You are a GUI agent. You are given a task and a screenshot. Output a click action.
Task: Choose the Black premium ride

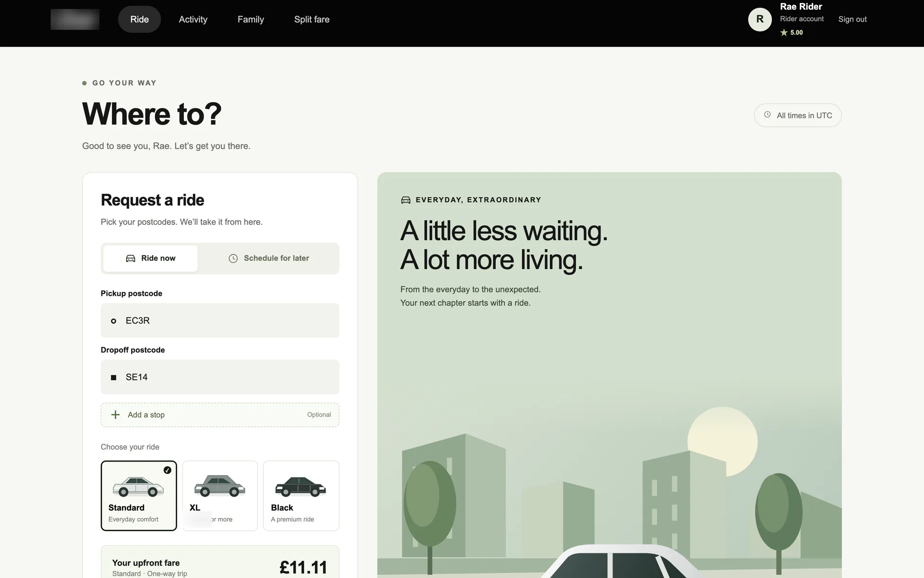[x=301, y=496]
